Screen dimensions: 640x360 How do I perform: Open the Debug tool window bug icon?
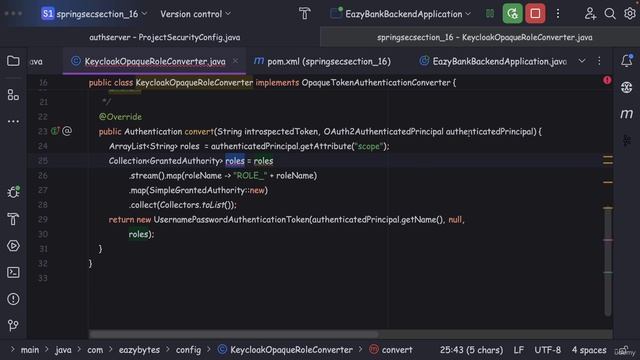(x=13, y=192)
